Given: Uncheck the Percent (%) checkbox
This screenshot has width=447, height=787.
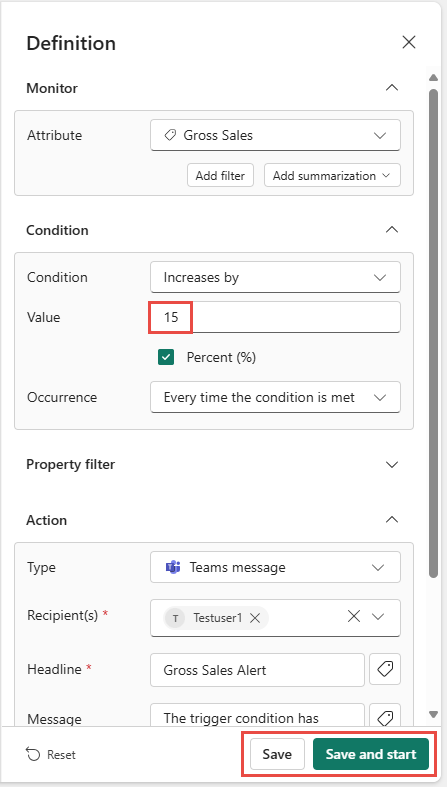Looking at the screenshot, I should (x=166, y=357).
